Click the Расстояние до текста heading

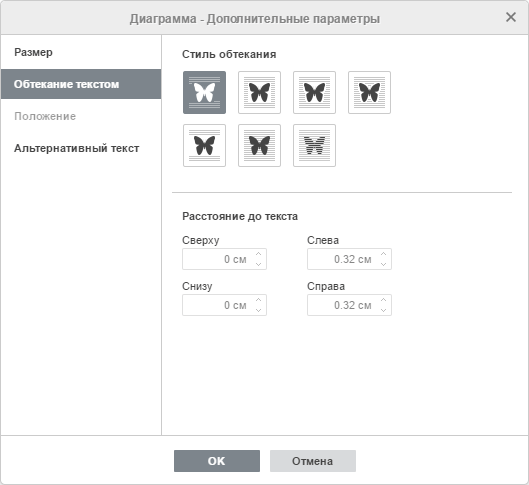point(240,216)
